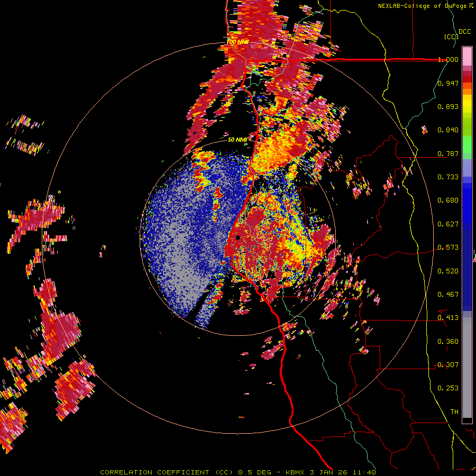
Task: Click the 0.253 scale value
Action: coord(448,388)
